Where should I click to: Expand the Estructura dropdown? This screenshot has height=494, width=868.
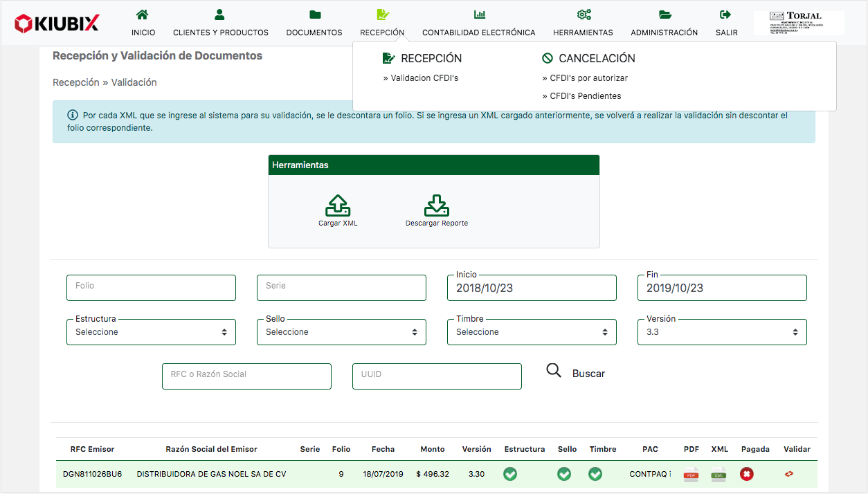tap(151, 332)
